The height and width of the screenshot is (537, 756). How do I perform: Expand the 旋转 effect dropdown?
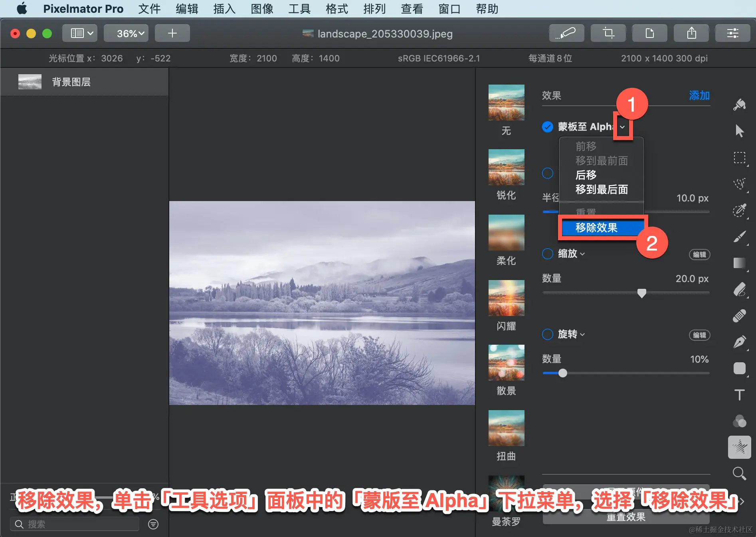coord(582,334)
